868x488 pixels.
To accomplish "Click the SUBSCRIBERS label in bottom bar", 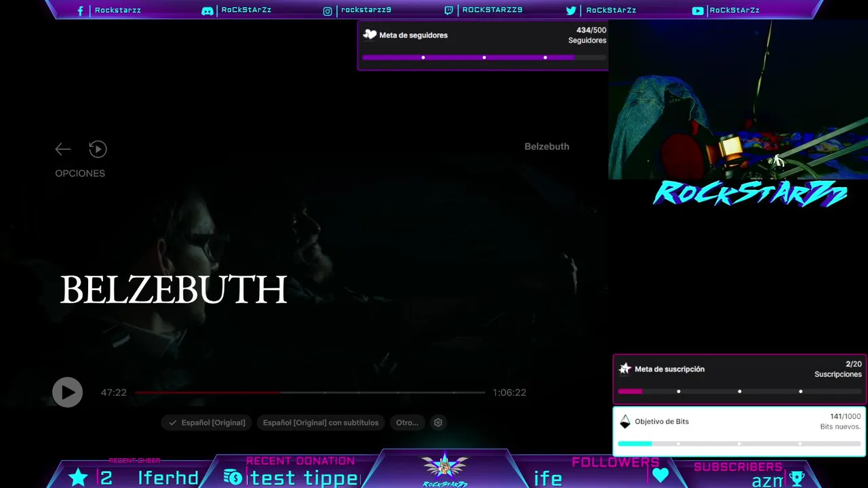I will [x=738, y=467].
